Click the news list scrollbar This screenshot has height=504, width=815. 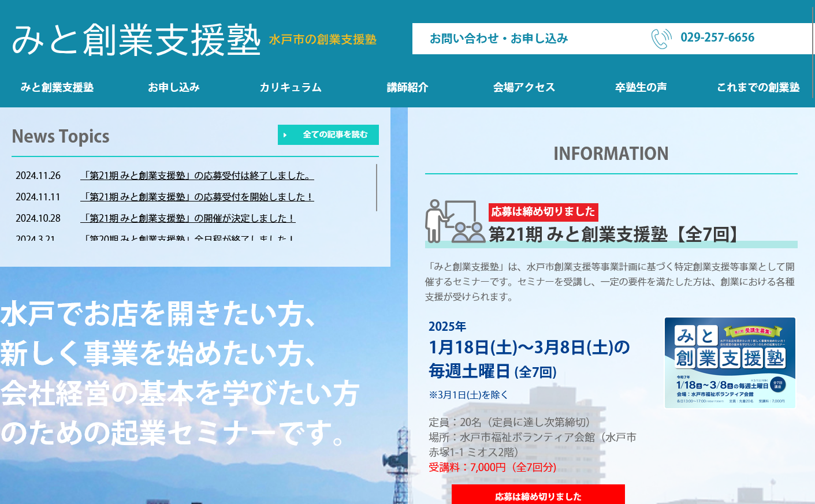(377, 188)
